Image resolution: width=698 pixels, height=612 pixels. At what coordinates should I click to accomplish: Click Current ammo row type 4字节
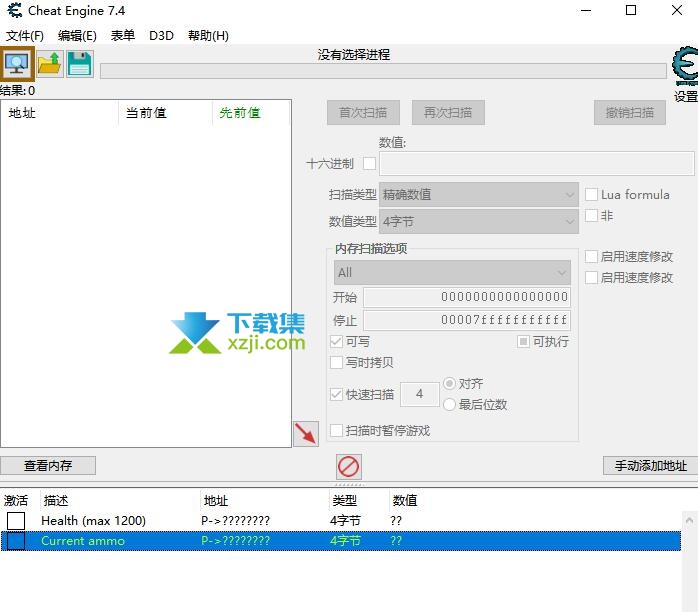click(345, 541)
